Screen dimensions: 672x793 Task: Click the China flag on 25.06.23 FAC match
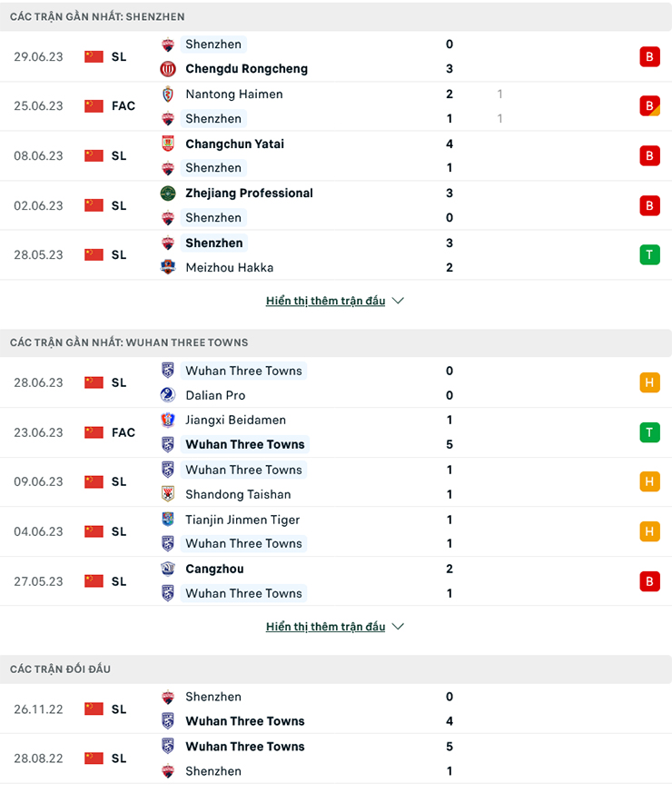coord(94,106)
